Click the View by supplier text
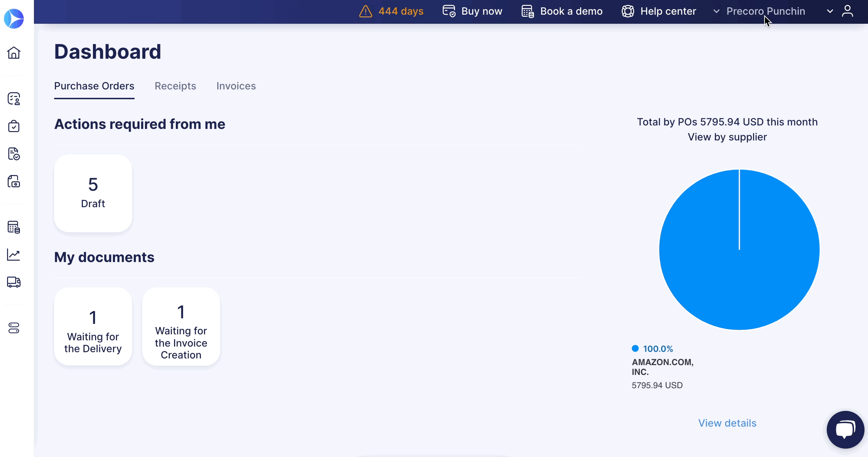 pos(727,137)
